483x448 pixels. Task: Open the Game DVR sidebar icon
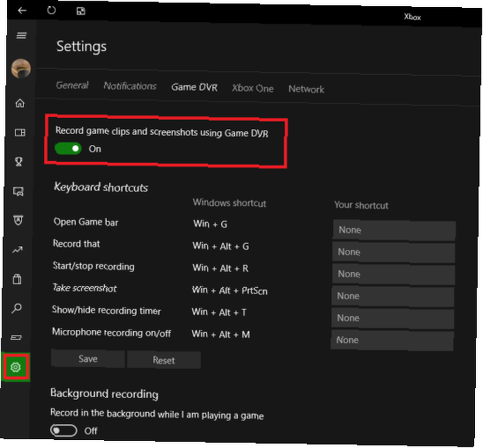click(18, 191)
